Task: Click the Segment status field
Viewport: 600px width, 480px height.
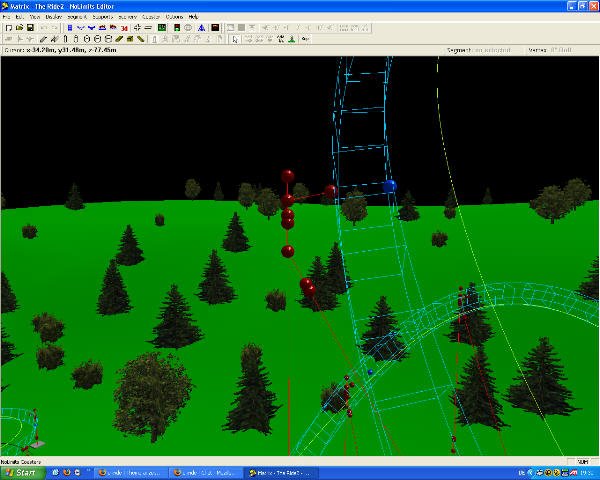Action: pos(479,50)
